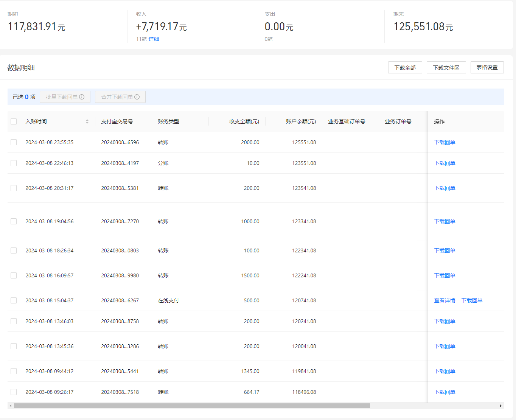This screenshot has width=516, height=420.
Task: Download receipt for transaction 20240308...6596
Action: click(x=445, y=142)
